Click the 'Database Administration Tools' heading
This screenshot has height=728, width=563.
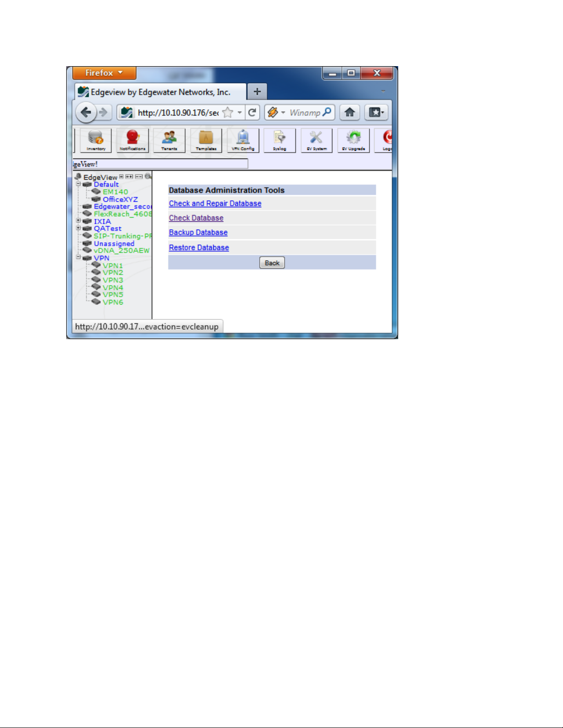[227, 190]
